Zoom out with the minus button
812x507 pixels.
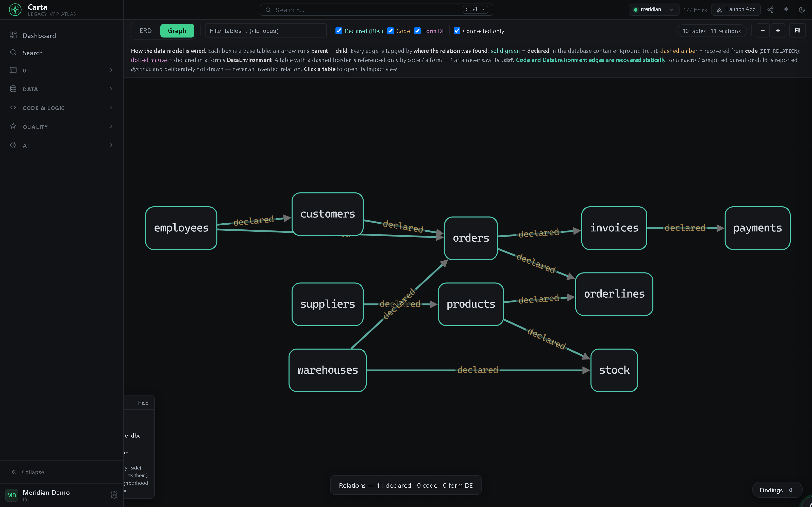pos(763,30)
